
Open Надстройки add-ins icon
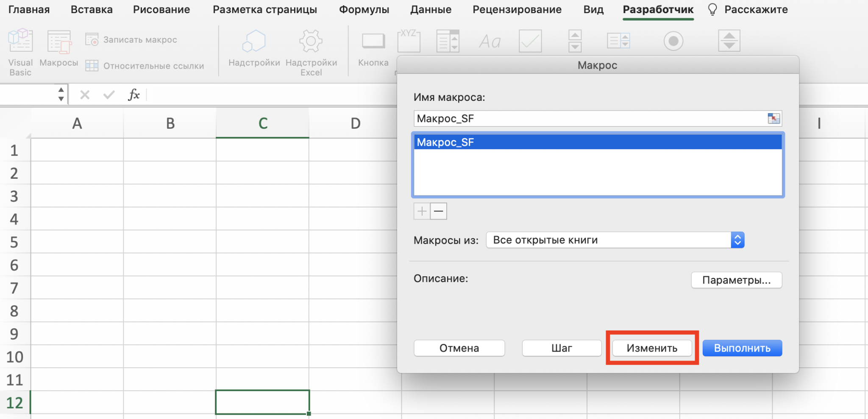tap(254, 42)
